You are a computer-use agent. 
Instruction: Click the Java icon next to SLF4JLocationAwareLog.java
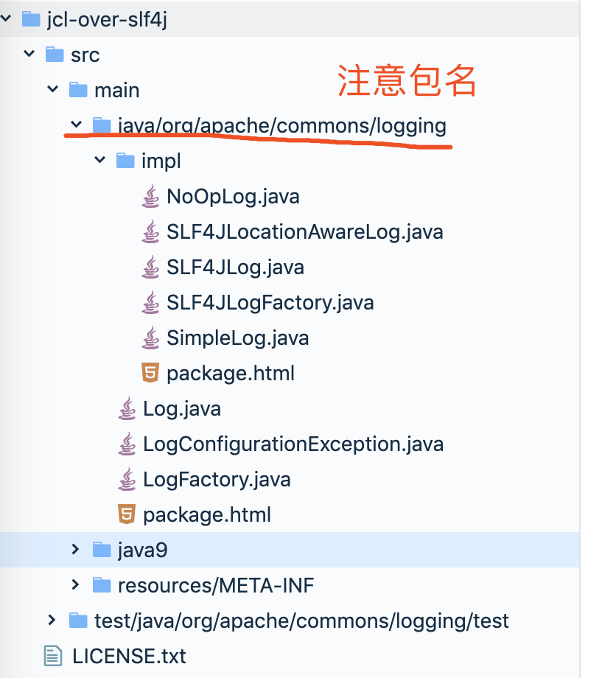pos(151,231)
